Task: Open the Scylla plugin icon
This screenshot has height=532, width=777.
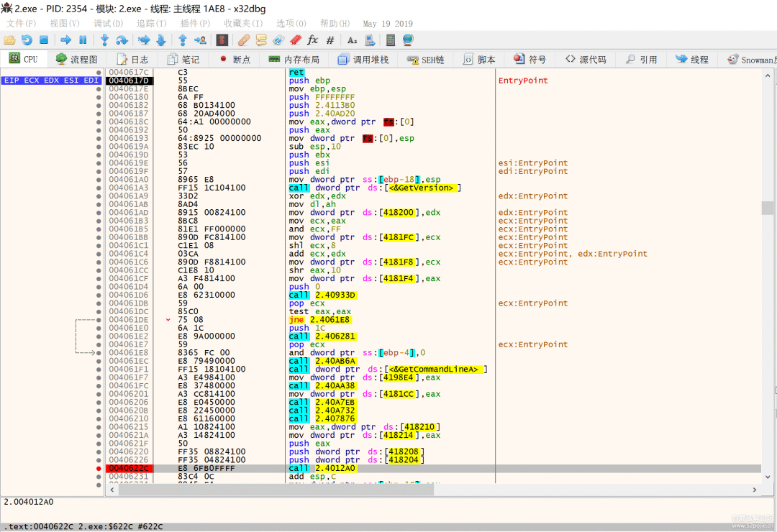Action: 223,40
